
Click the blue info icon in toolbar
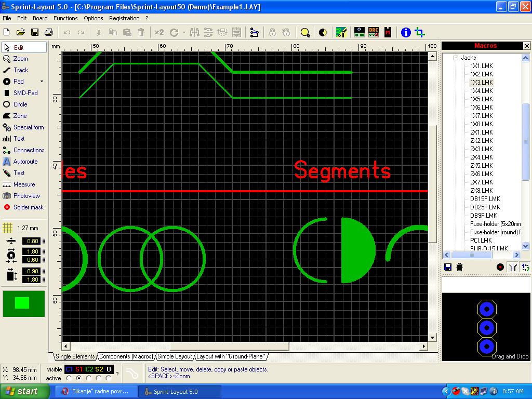406,32
